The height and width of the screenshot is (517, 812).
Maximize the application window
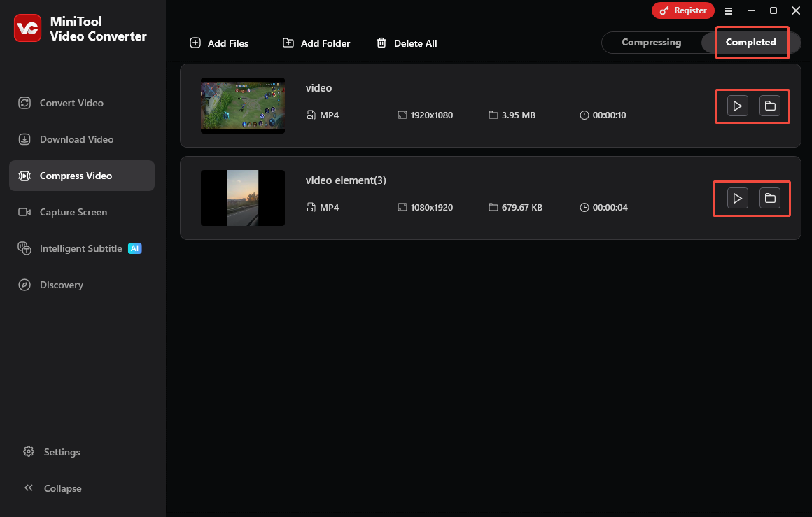pos(773,11)
